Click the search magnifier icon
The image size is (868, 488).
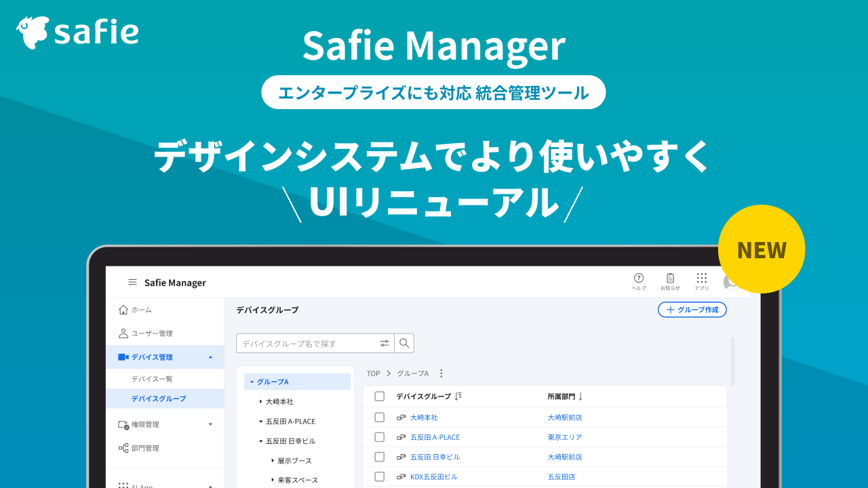point(404,343)
